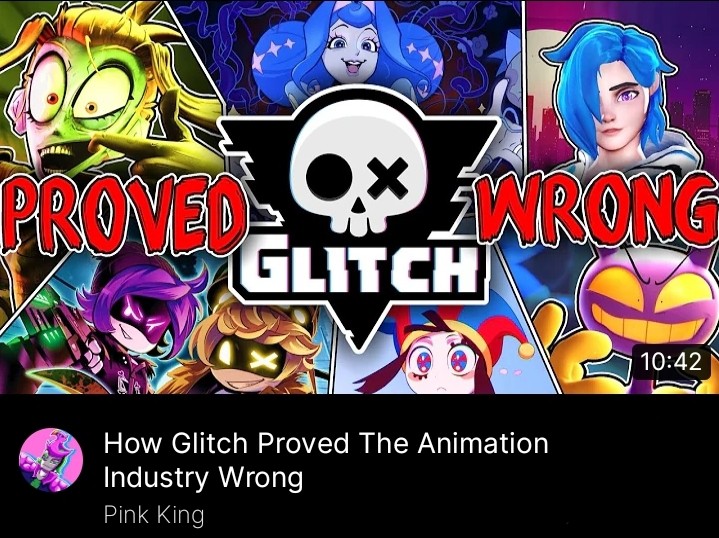Click "Industry Wrong" on the title's second line
This screenshot has width=719, height=538.
(203, 478)
